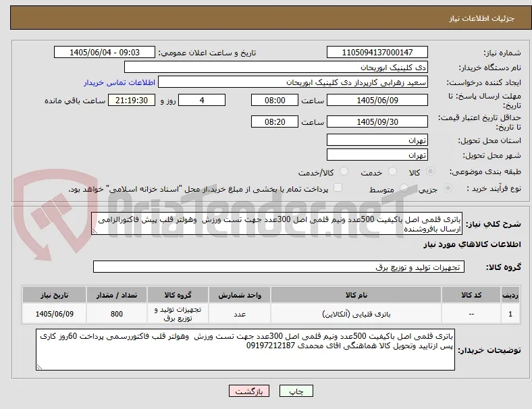This screenshot has height=409, width=532.
Task: Click the resize handle of the buyer notes textarea
Action: tap(39, 366)
